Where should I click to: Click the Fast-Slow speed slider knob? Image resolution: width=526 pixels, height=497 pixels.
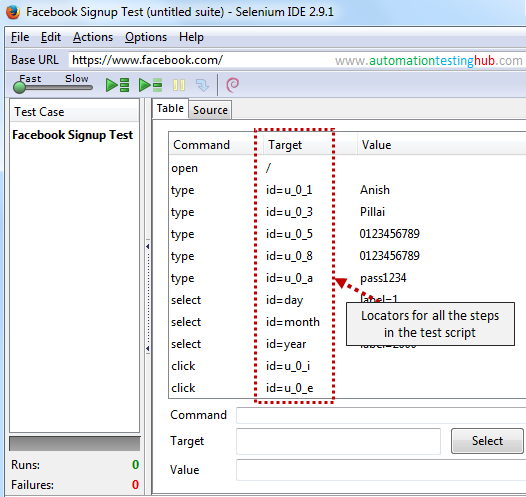pyautogui.click(x=19, y=88)
